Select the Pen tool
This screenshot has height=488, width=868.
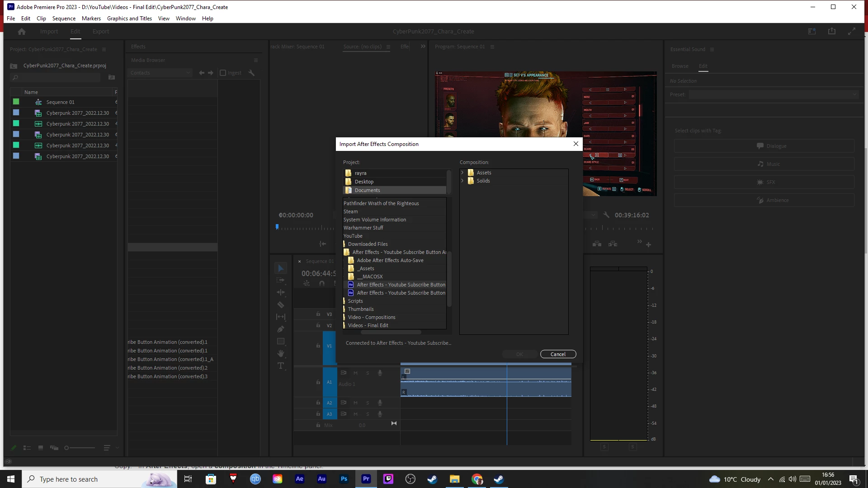pyautogui.click(x=281, y=329)
